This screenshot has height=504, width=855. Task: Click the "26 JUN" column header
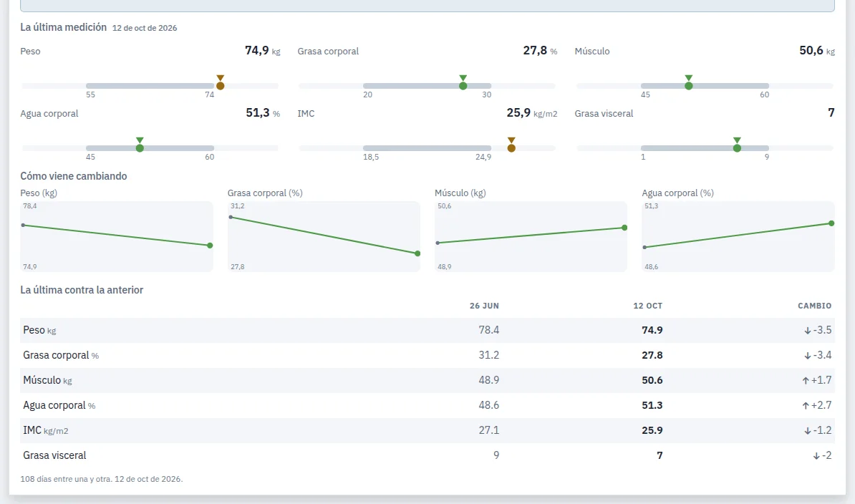[x=484, y=306]
